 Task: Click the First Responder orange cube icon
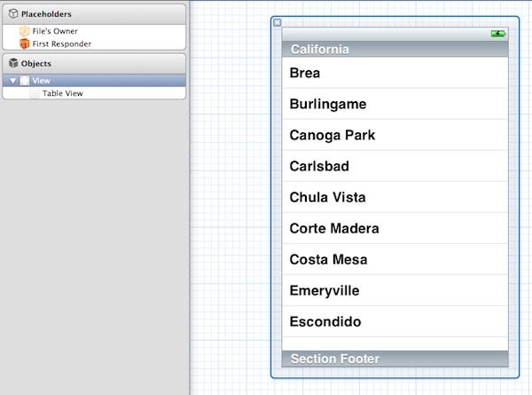[x=24, y=43]
